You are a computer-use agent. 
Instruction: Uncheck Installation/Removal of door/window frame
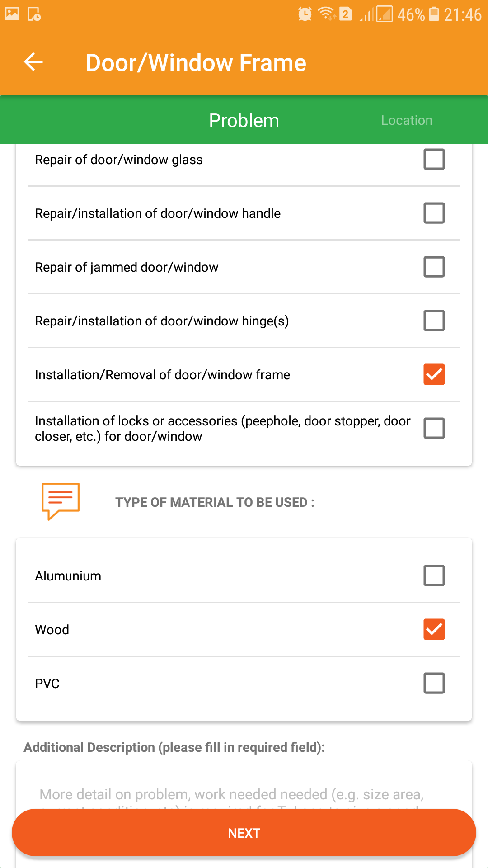[434, 374]
